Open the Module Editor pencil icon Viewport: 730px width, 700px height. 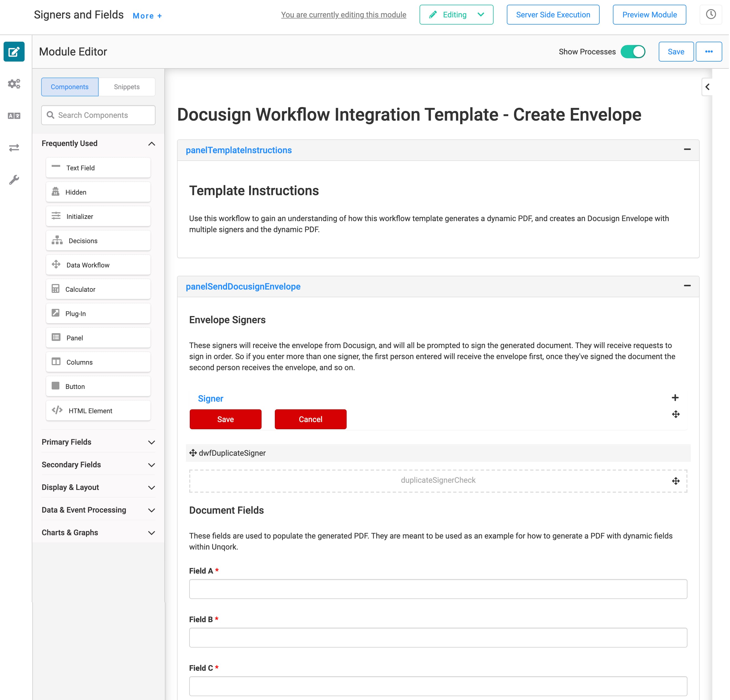14,52
